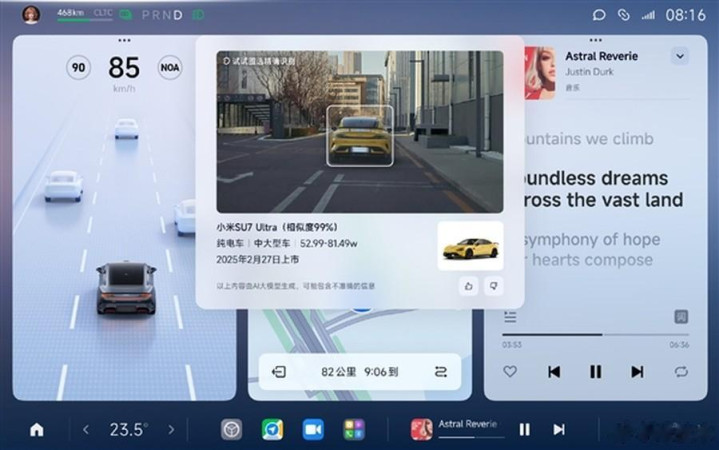Skip to next track from the bottom dock
This screenshot has height=450, width=719.
(x=559, y=430)
